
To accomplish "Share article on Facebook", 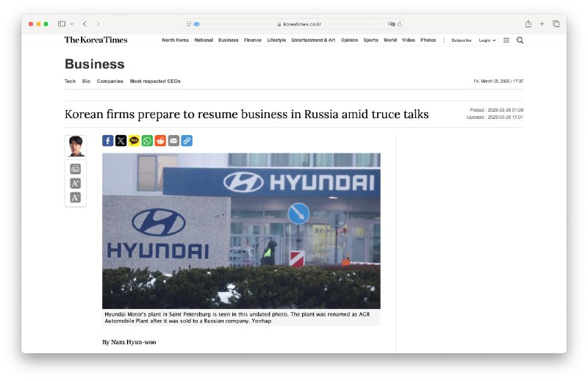I will pos(107,141).
